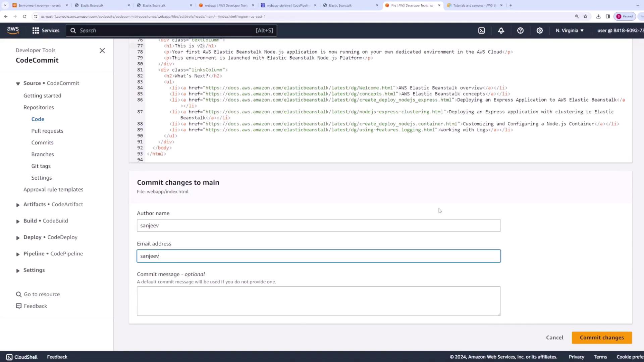Image resolution: width=644 pixels, height=362 pixels.
Task: Click the CloudShell icon in the footer
Action: coord(9,357)
